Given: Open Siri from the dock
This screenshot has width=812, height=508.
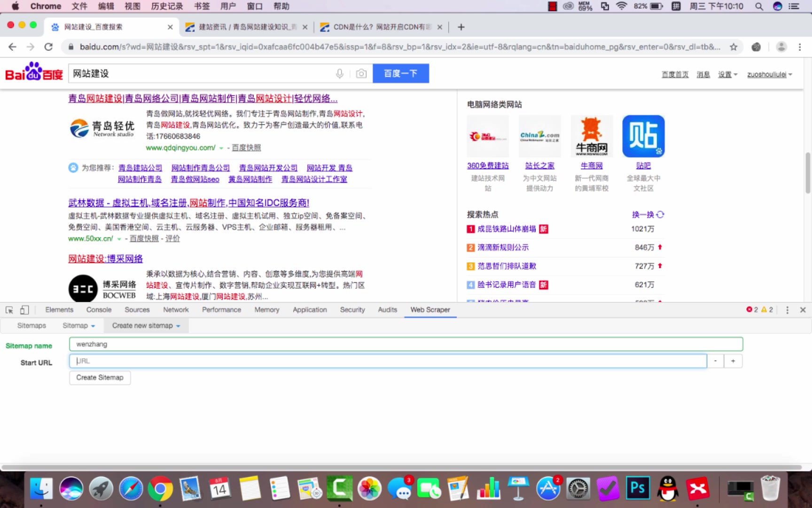Looking at the screenshot, I should pos(71,489).
